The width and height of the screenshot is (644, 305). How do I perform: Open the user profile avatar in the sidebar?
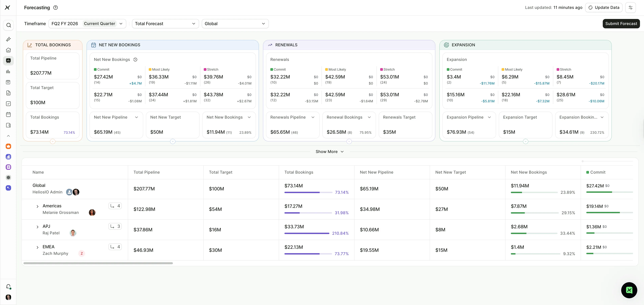[9, 297]
